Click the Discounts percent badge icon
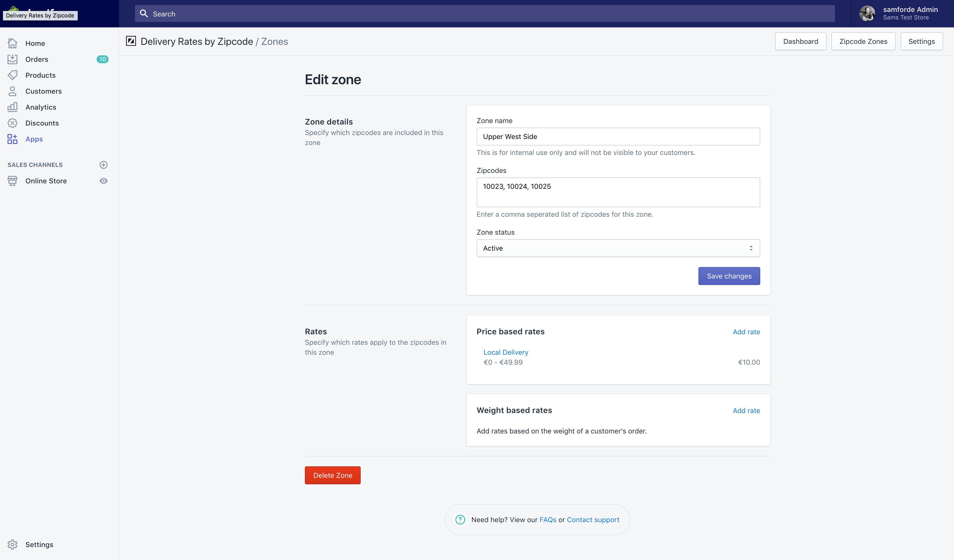The image size is (954, 560). (x=12, y=123)
